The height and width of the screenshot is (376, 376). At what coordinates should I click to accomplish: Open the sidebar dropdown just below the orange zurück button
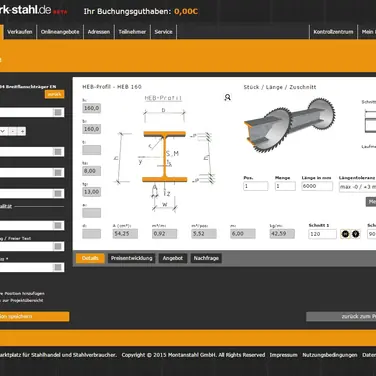pyautogui.click(x=32, y=112)
